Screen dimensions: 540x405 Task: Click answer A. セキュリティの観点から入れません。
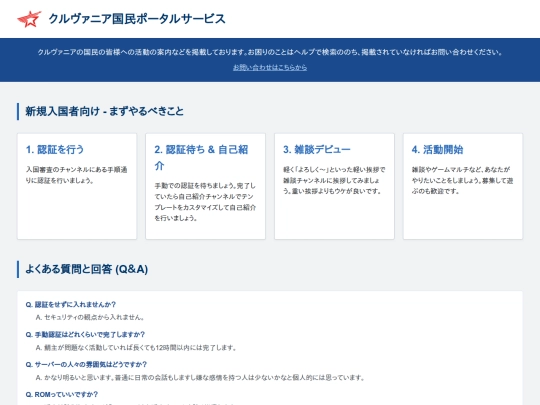click(x=90, y=317)
